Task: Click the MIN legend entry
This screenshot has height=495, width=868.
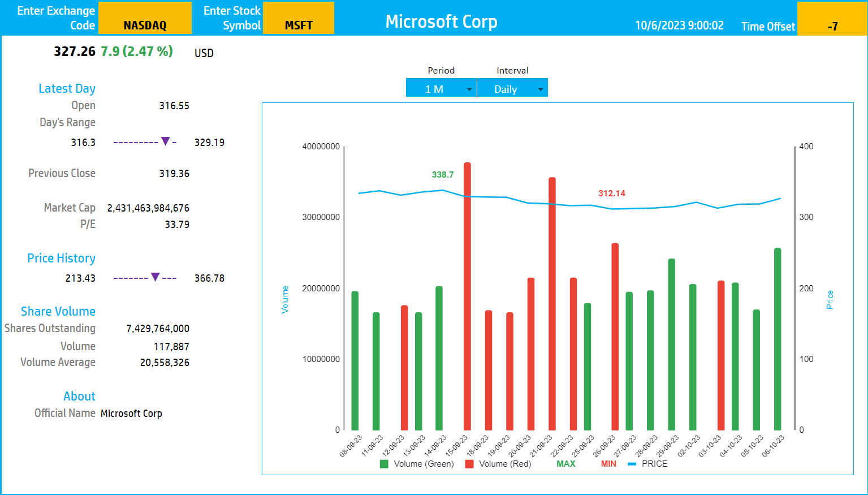Action: tap(608, 464)
